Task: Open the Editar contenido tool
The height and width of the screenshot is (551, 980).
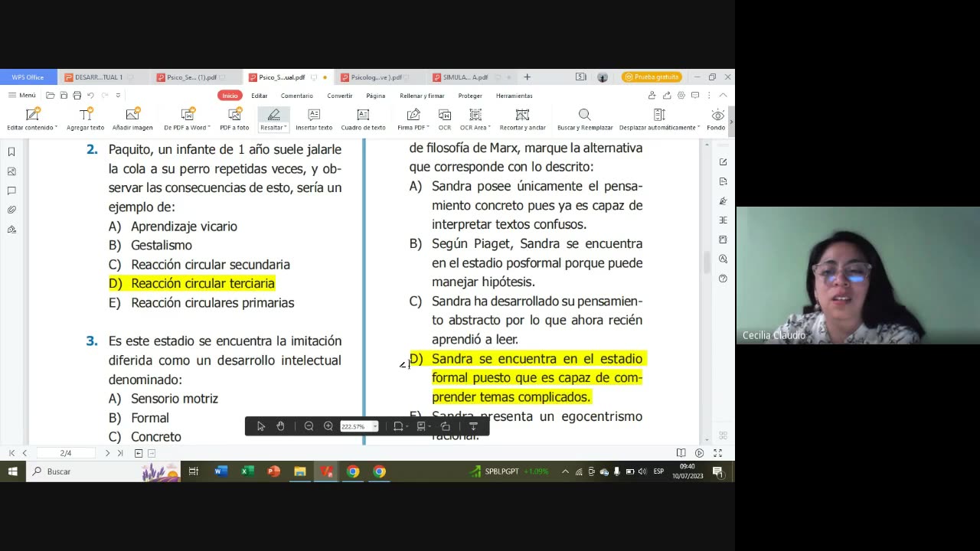Action: pyautogui.click(x=32, y=119)
